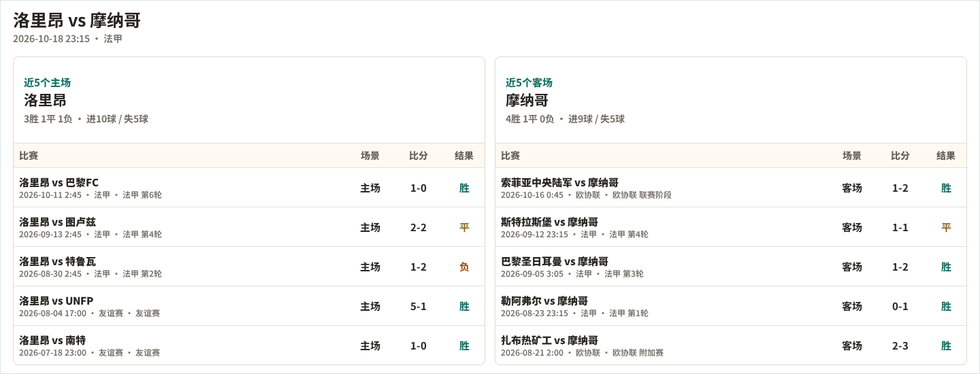Open the 洛里昂 vs UNFP friendly match
980x374 pixels.
[x=249, y=306]
